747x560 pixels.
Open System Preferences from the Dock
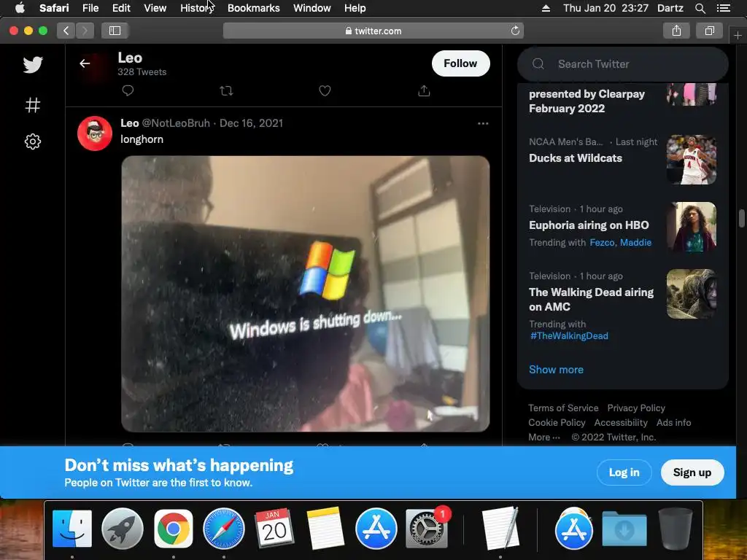(x=426, y=529)
